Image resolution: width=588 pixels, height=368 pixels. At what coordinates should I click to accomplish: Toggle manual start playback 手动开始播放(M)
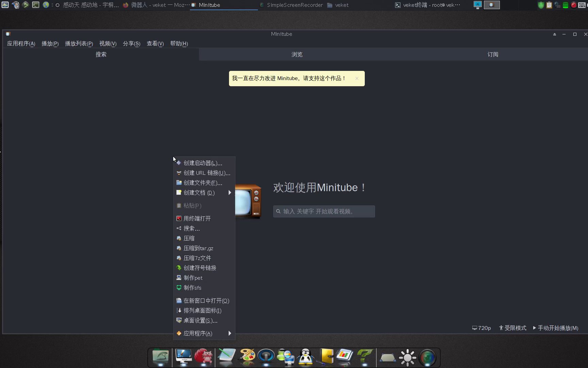(x=556, y=328)
